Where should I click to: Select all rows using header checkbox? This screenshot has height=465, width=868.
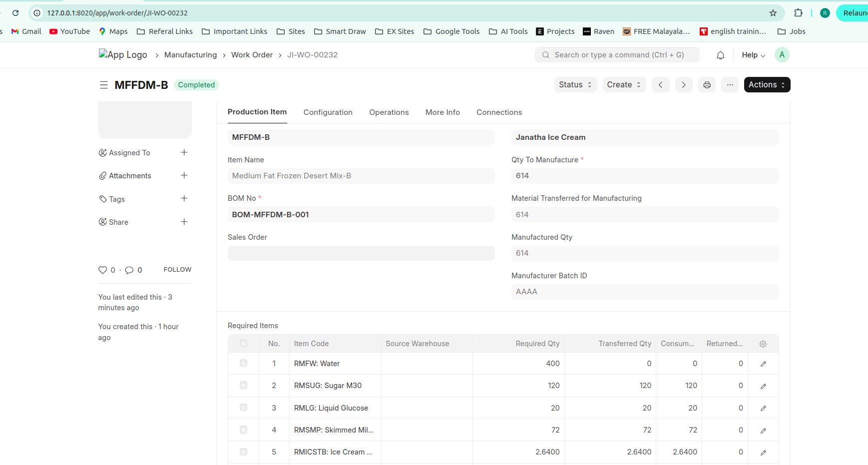click(x=243, y=343)
